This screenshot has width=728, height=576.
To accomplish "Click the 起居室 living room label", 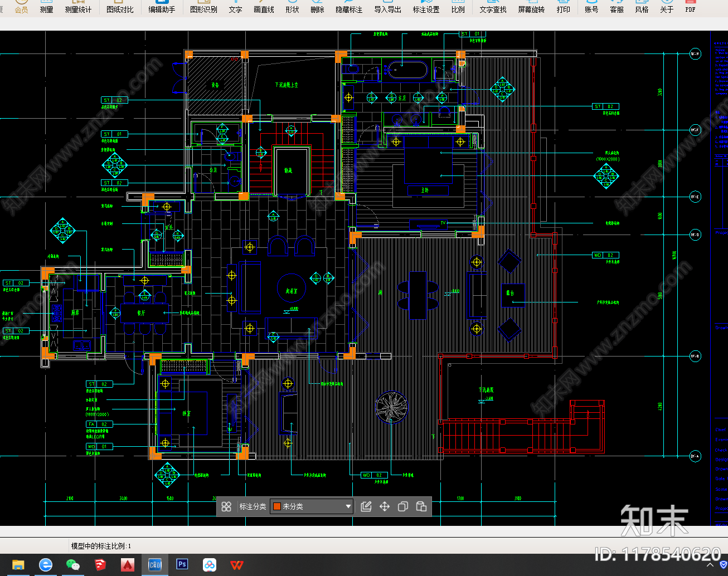I will tap(292, 291).
